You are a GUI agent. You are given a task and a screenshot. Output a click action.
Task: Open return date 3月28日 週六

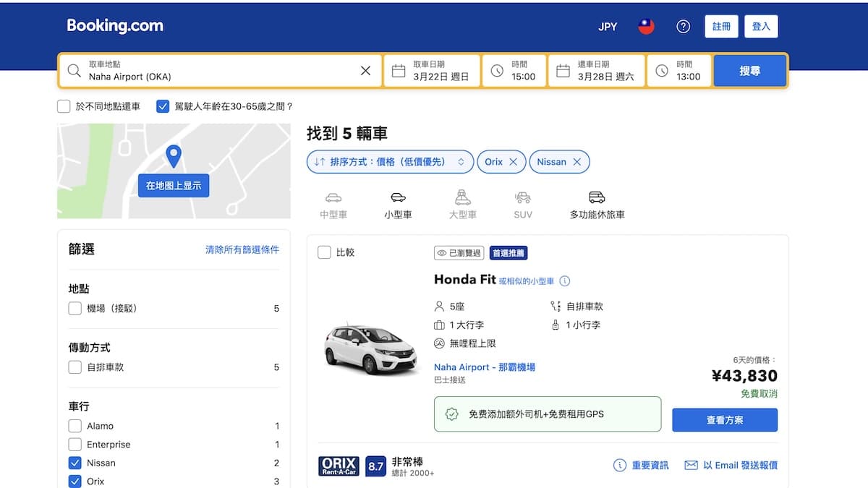(597, 71)
